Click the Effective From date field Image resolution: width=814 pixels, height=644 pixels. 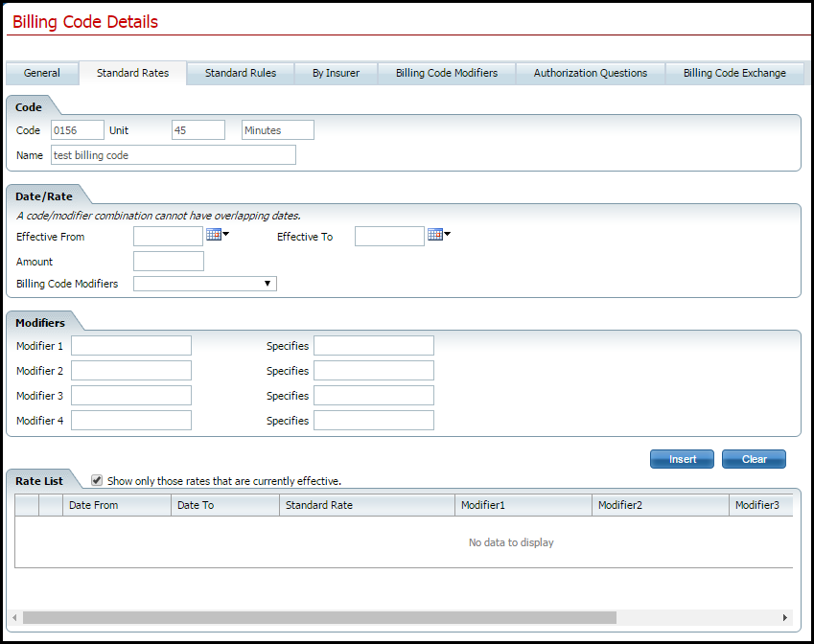pos(169,237)
